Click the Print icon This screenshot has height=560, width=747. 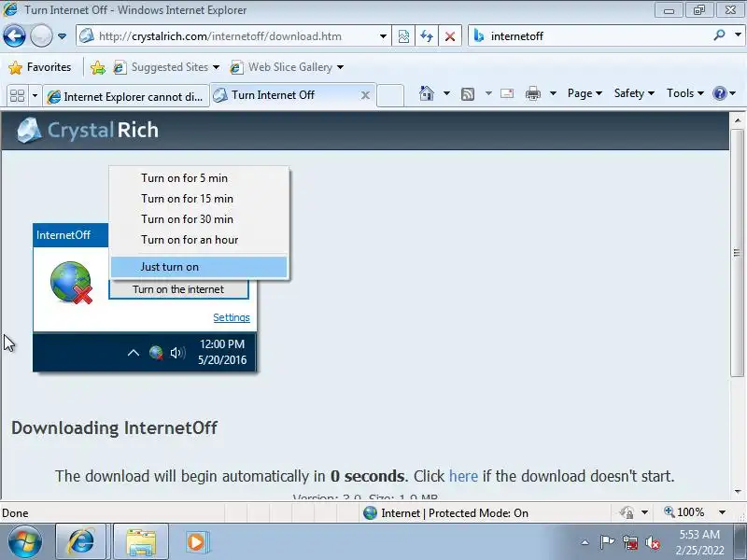click(532, 93)
